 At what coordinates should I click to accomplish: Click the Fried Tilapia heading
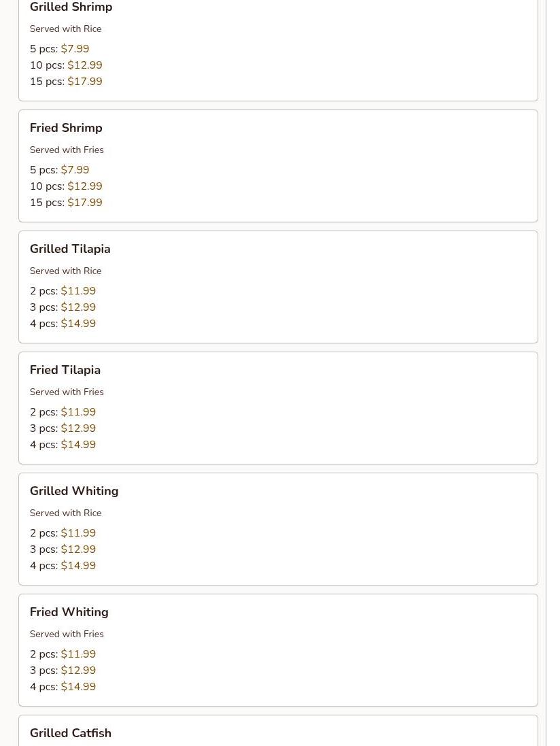click(x=65, y=370)
